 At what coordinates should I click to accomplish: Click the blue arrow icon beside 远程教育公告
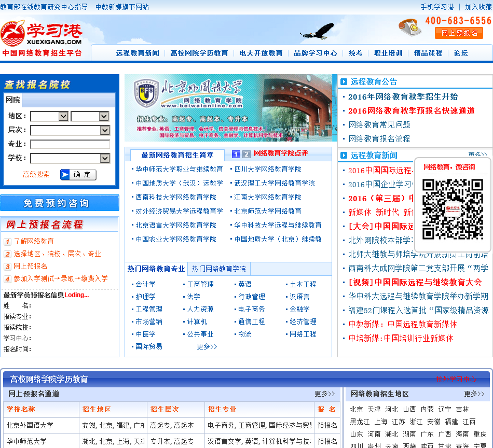pos(344,82)
